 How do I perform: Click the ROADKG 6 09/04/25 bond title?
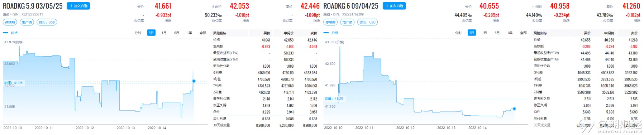pos(351,6)
